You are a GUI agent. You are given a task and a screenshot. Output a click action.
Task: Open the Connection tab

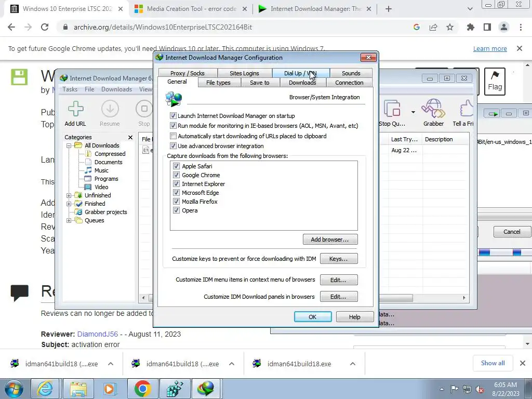[349, 83]
